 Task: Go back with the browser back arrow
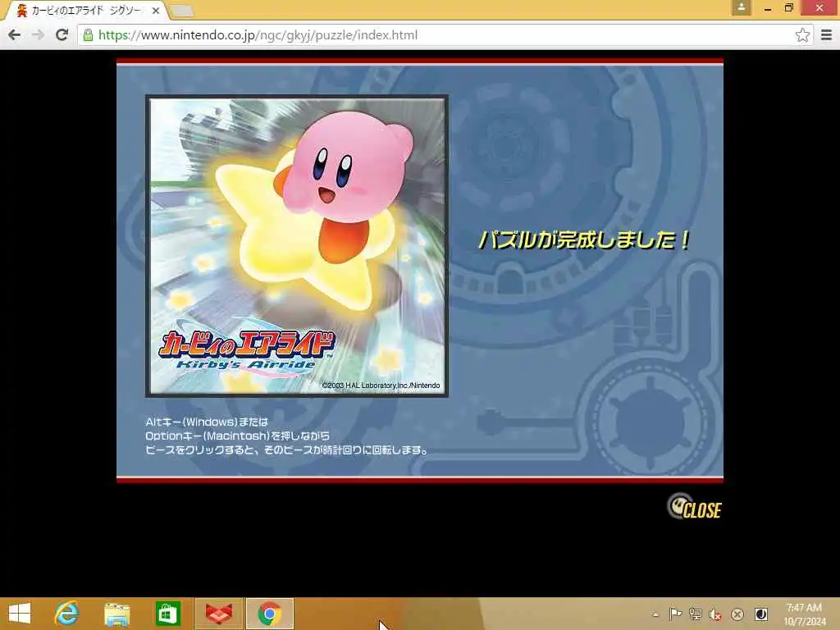[x=15, y=35]
